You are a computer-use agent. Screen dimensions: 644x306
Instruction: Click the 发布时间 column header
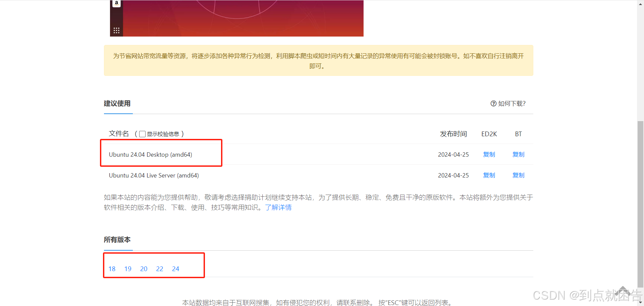point(453,134)
